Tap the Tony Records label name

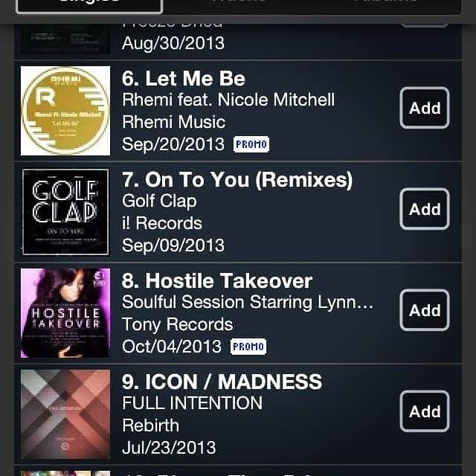178,324
